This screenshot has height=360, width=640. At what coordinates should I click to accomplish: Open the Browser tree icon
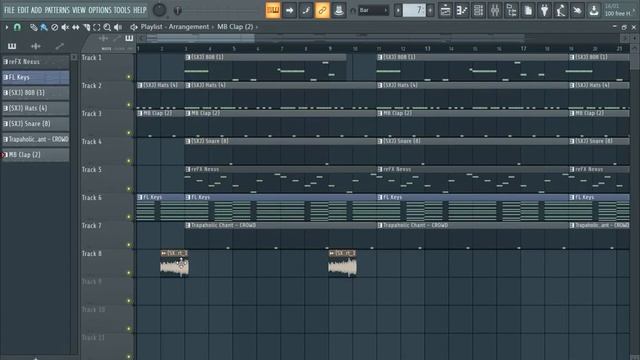511,10
